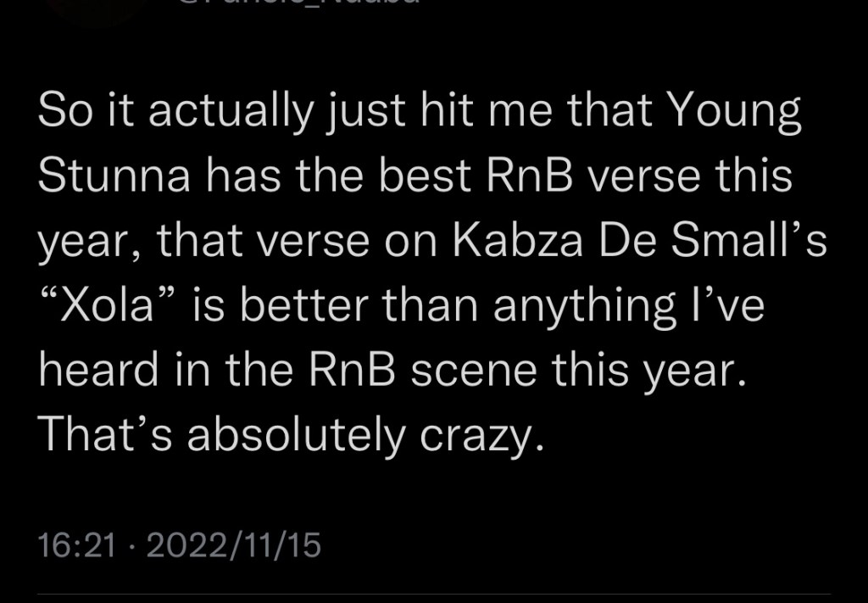Click the word "Young" in the tweet
Screen dimensions: 868x603
(x=734, y=115)
